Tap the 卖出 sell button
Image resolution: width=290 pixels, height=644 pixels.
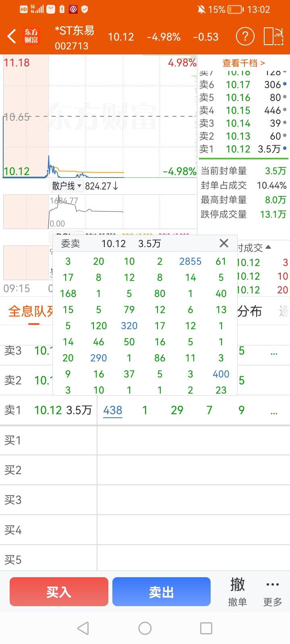point(162,592)
